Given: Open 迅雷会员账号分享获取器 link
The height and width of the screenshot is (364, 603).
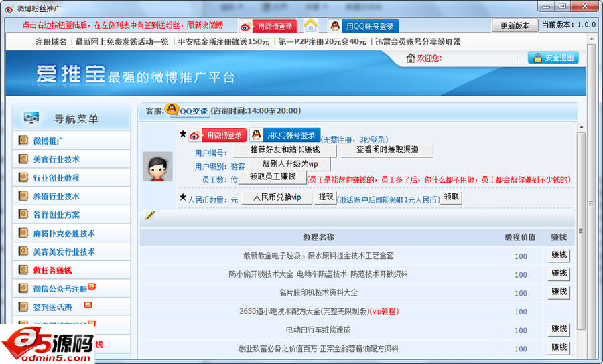Looking at the screenshot, I should pos(417,42).
